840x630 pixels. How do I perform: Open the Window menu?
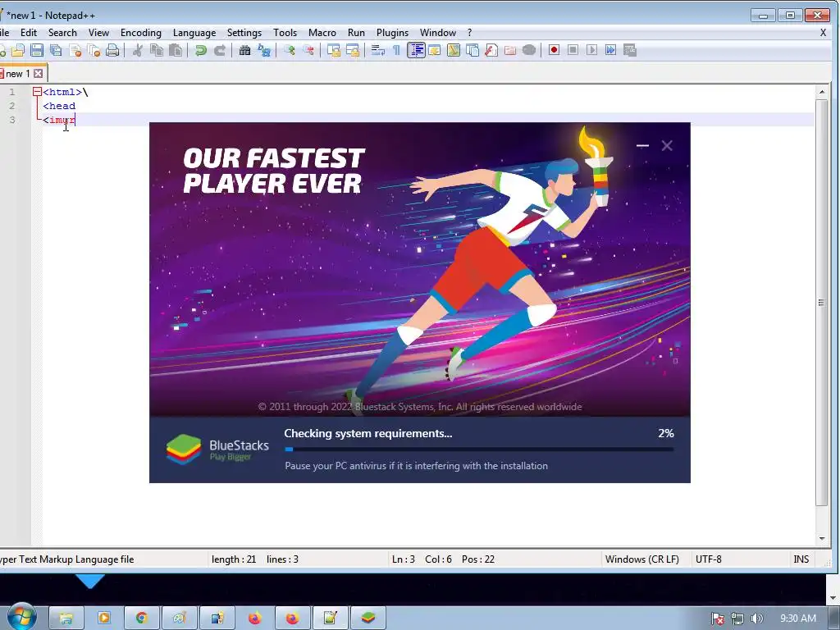click(x=438, y=33)
